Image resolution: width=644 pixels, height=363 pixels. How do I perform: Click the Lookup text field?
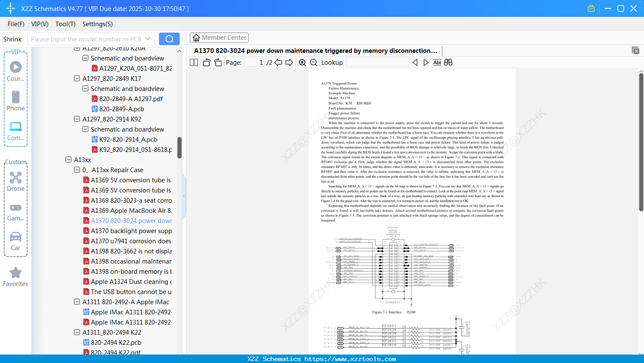click(x=377, y=63)
